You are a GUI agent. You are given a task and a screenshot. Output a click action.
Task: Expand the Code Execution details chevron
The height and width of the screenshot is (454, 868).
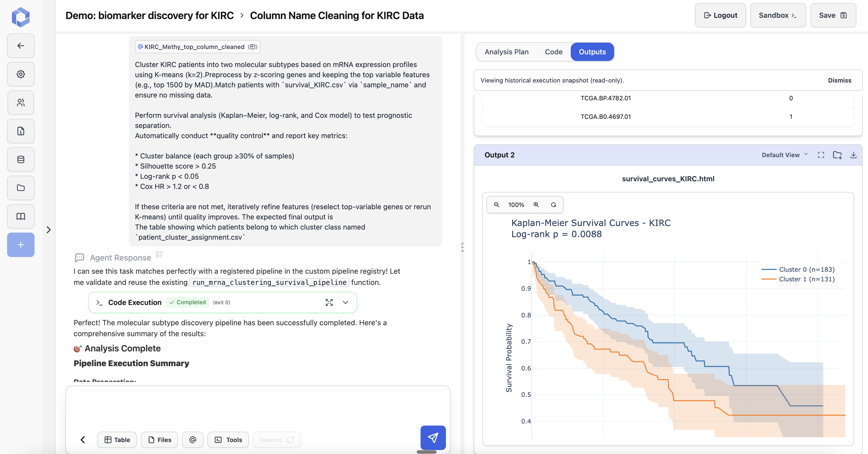click(345, 302)
